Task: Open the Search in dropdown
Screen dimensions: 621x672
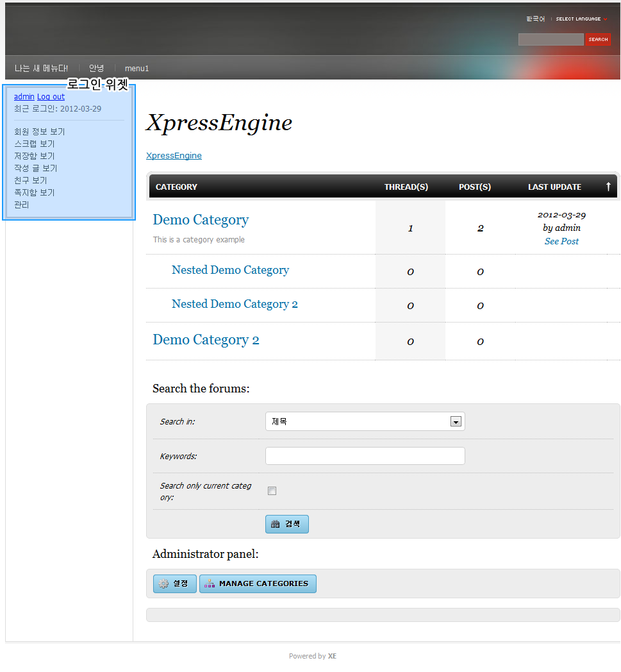Action: pyautogui.click(x=365, y=421)
